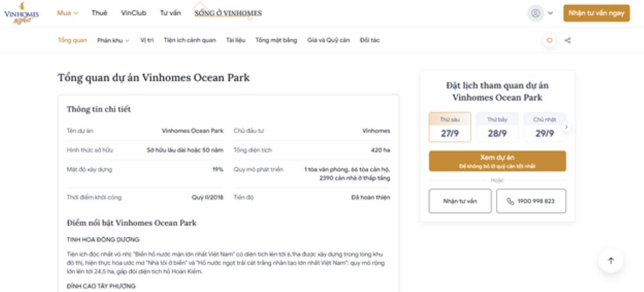
Task: Expand the Phân khu dropdown
Action: pyautogui.click(x=113, y=40)
